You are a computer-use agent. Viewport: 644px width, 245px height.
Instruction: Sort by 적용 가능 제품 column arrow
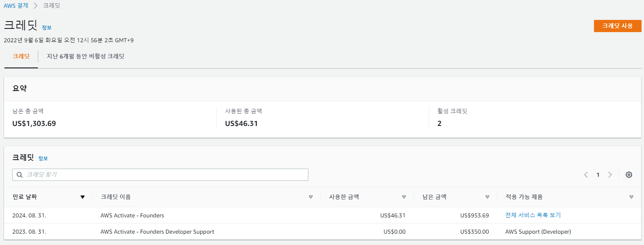click(x=631, y=197)
